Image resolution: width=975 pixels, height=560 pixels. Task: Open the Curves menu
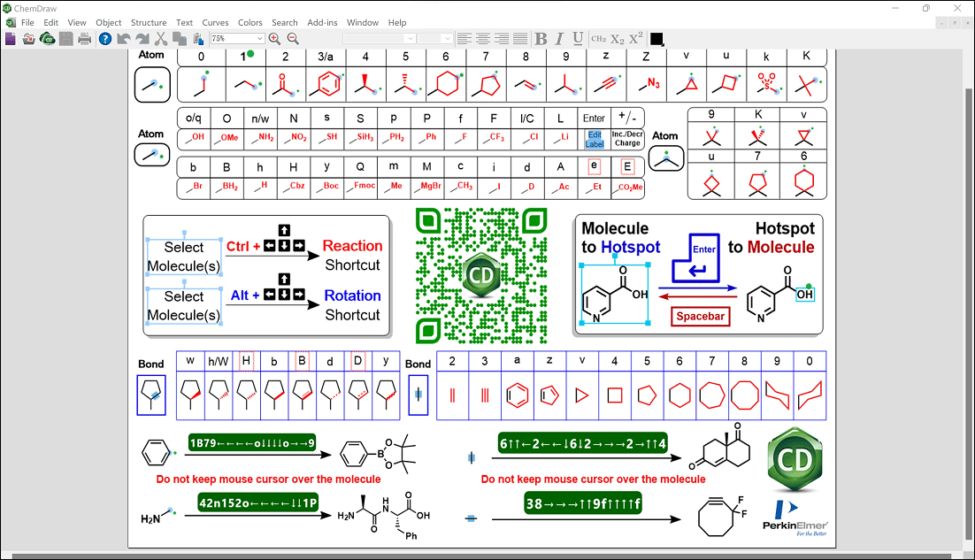(215, 22)
